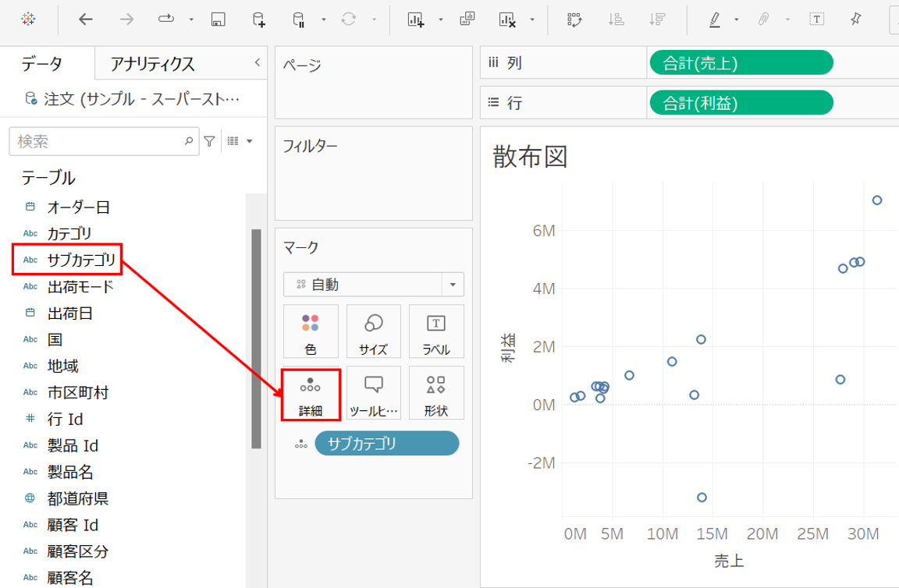Select the 製品名 field
The image size is (899, 588).
70,472
